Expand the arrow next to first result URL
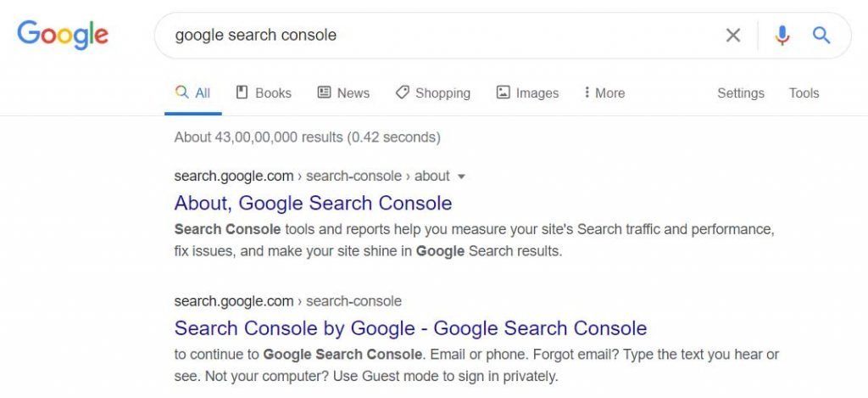This screenshot has height=398, width=868. pos(461,177)
